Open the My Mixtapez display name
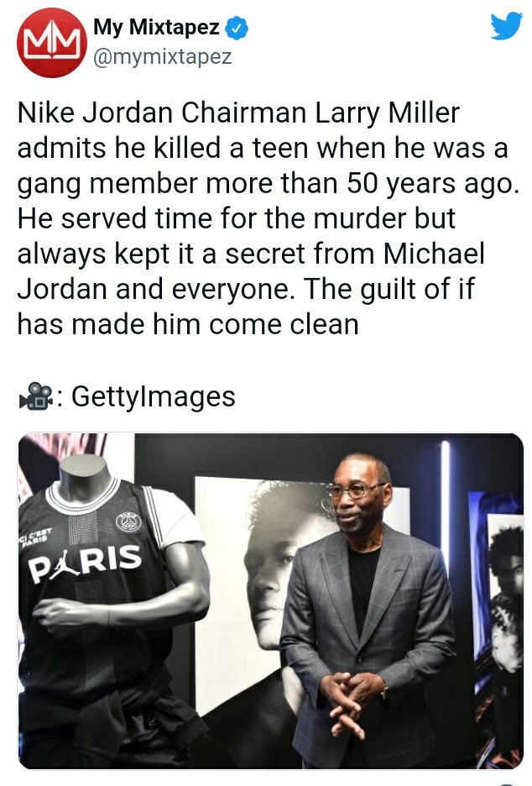 pos(156,27)
